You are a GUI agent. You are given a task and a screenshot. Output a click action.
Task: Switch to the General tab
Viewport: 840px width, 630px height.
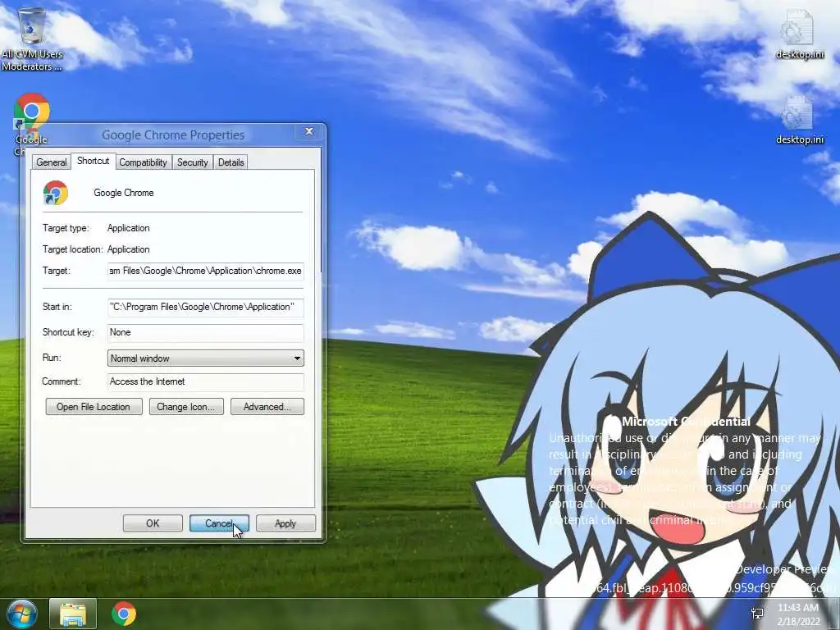point(52,162)
